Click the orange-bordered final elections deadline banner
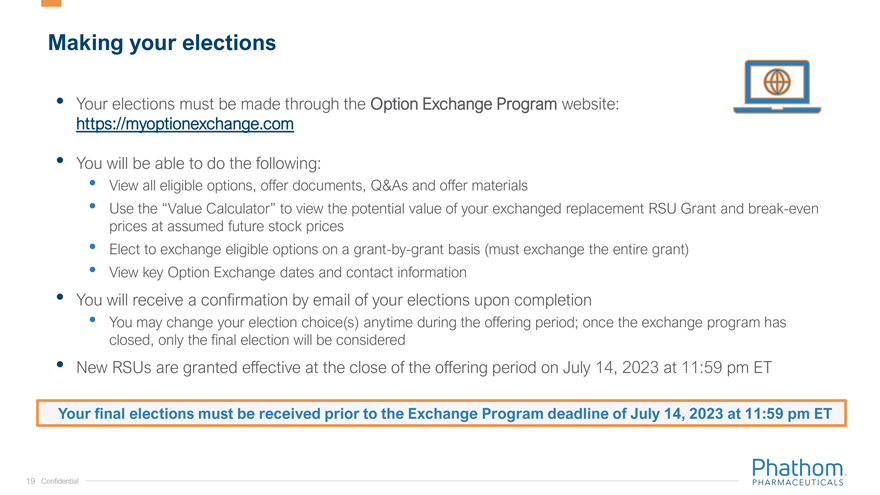The image size is (880, 495). click(441, 414)
